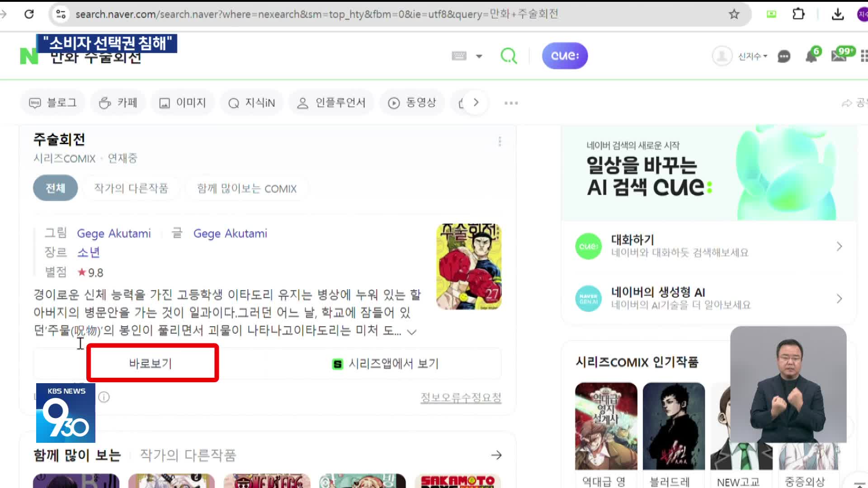Open Naver talk chat bubble icon
868x488 pixels.
(784, 56)
